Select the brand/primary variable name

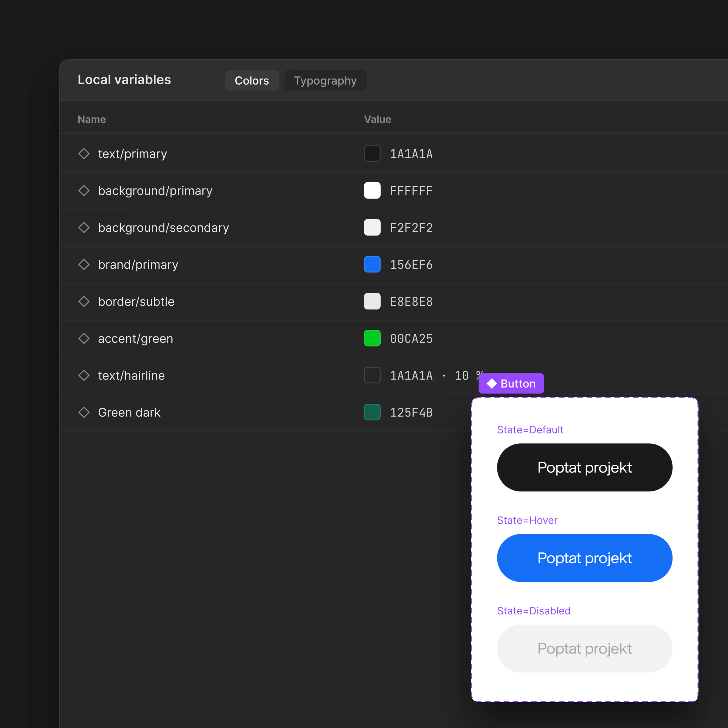tap(138, 265)
